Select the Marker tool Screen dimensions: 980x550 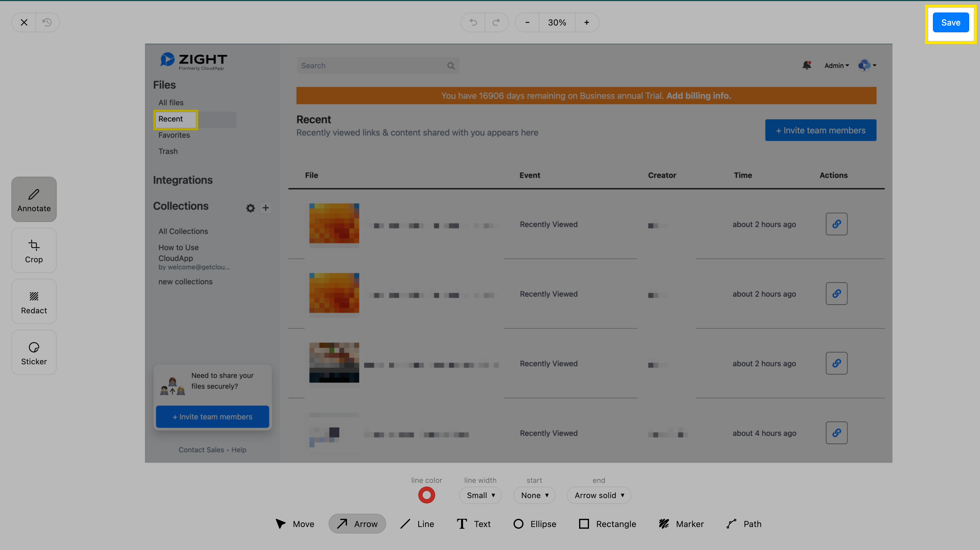click(681, 524)
